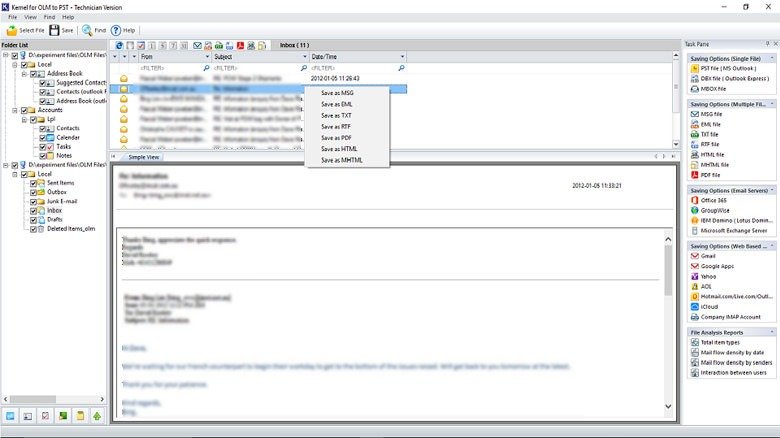This screenshot has height=438, width=780.
Task: Click the yellow note icon in bottom-left bar
Action: tap(80, 416)
